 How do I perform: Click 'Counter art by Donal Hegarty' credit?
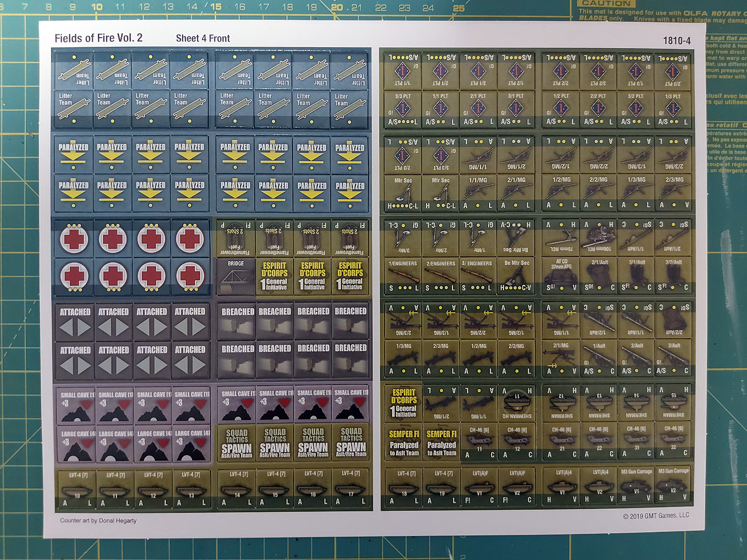[x=99, y=521]
